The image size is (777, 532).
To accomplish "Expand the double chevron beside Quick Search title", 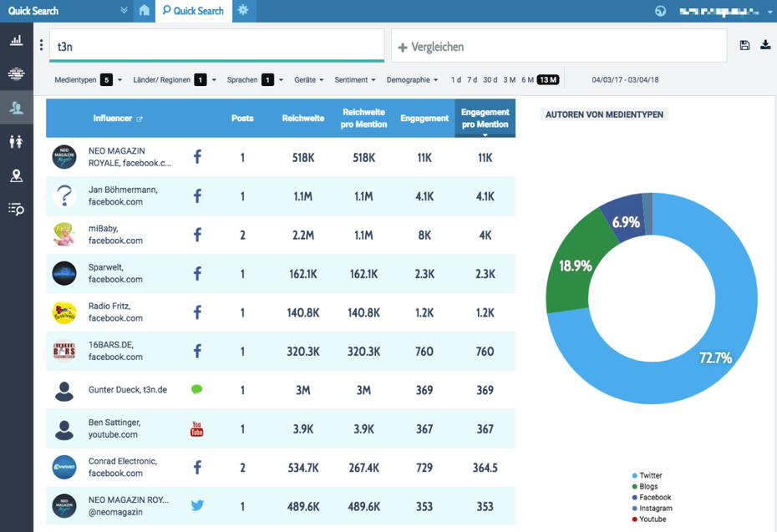I will tap(124, 10).
